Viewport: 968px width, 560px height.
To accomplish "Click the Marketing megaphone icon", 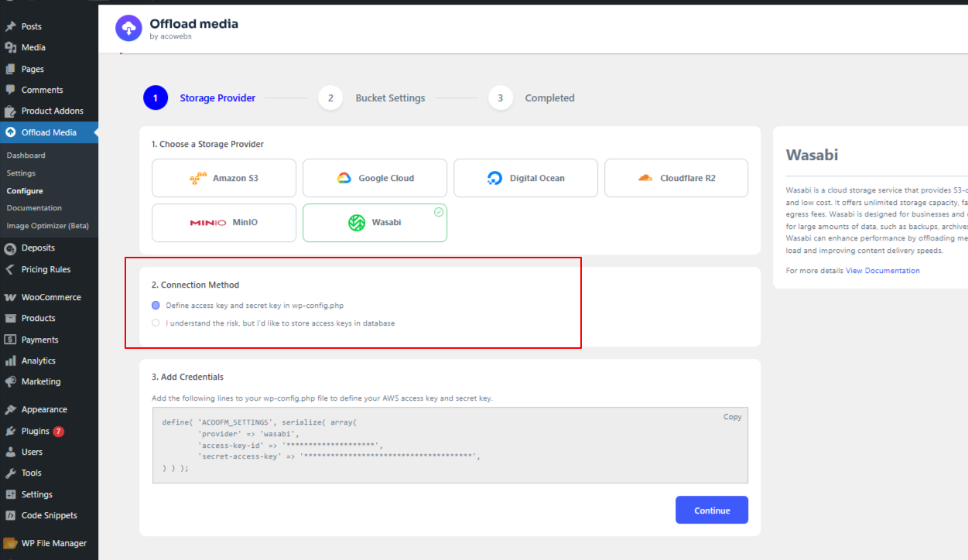I will [x=10, y=381].
